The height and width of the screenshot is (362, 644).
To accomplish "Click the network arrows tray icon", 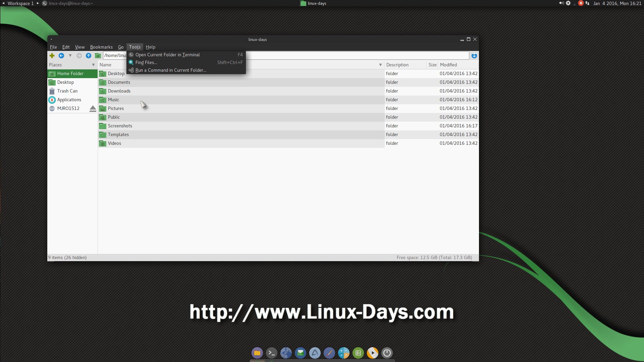I will point(587,3).
